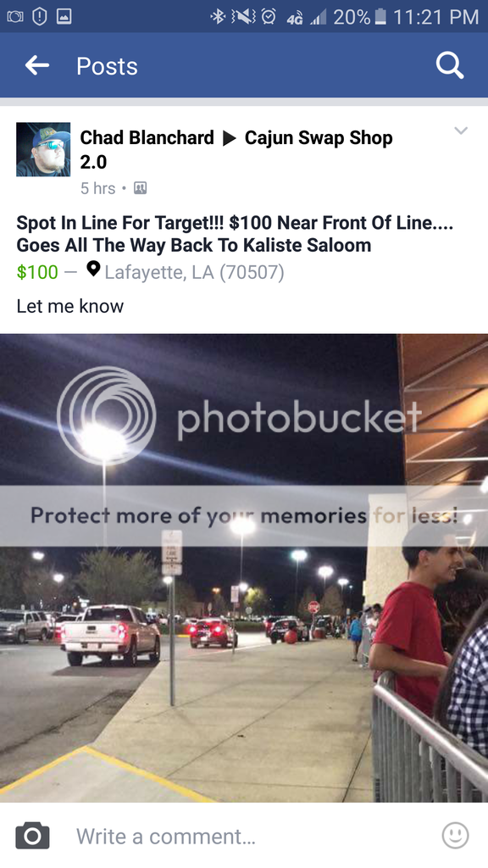Go to the Cajun Swap Shop 2.0 group
Viewport: 488px width, 868px height.
[236, 149]
